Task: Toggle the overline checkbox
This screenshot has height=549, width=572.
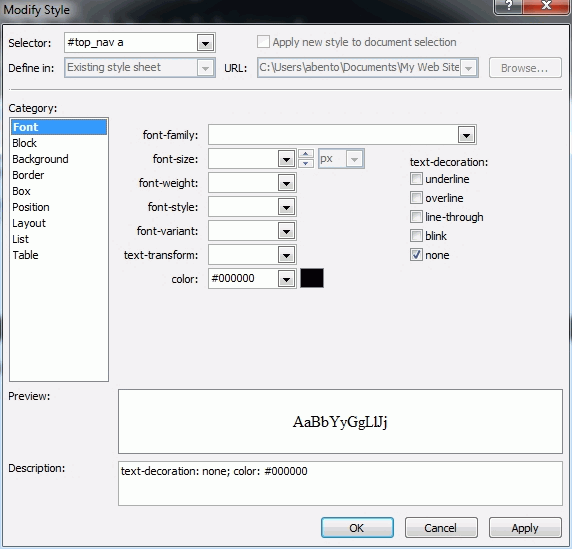Action: tap(416, 198)
